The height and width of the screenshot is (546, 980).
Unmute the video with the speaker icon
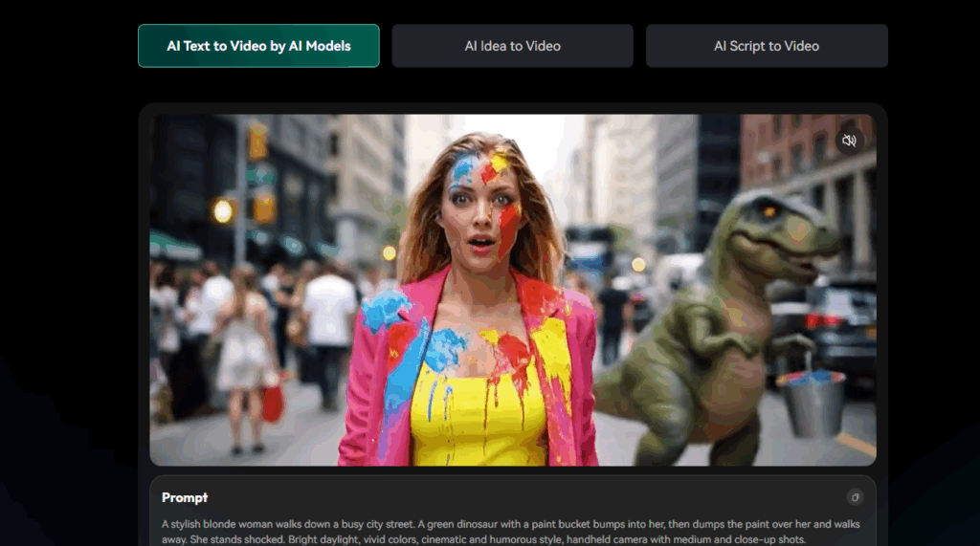(x=849, y=141)
